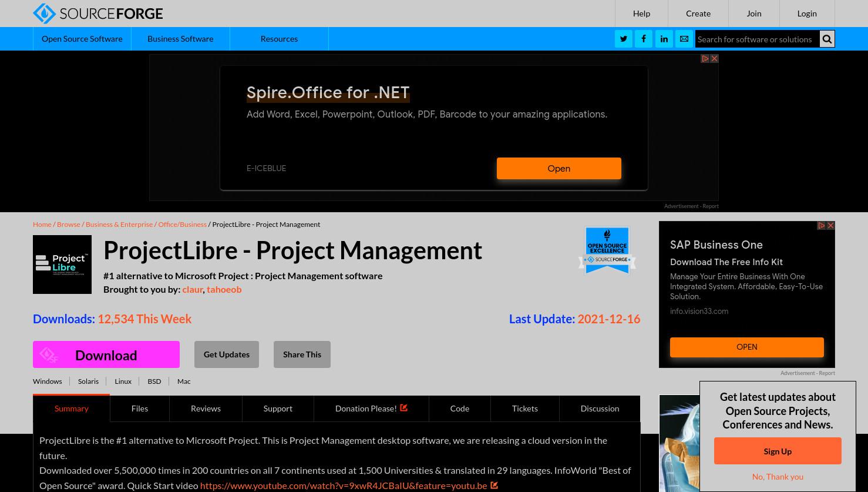
Task: Click the Home breadcrumb link
Action: (42, 224)
